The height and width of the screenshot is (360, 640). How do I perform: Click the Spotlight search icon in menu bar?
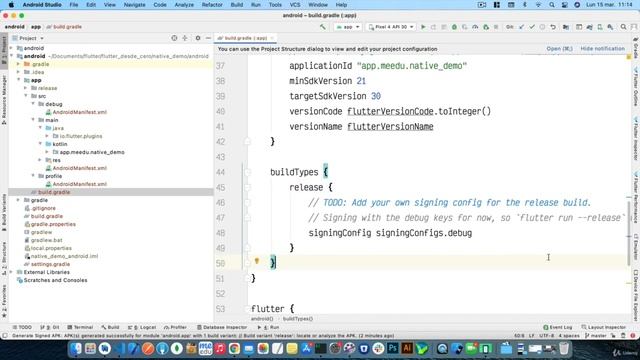tap(552, 5)
